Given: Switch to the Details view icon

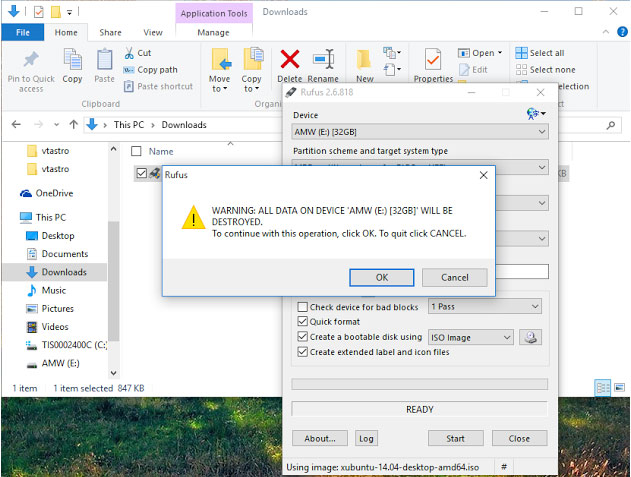Looking at the screenshot, I should pyautogui.click(x=602, y=388).
